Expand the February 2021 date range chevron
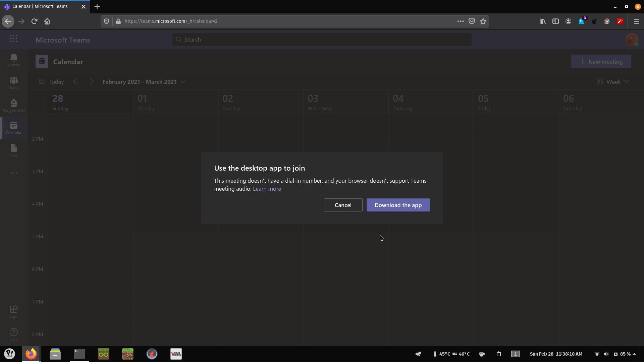The image size is (644, 362). (x=183, y=81)
